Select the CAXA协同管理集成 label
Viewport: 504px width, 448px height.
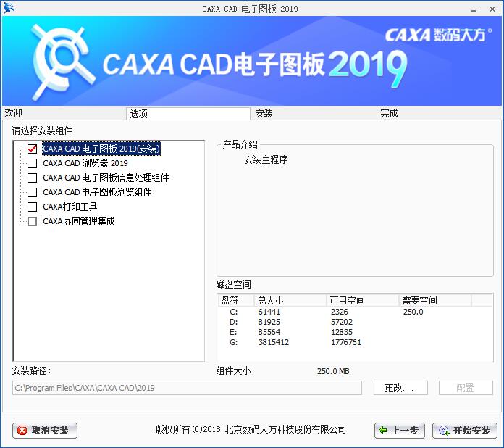tap(79, 221)
